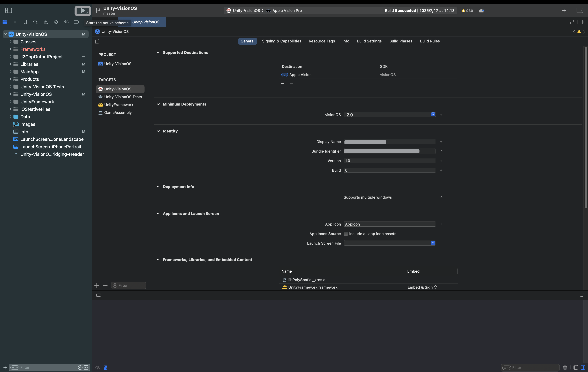Open the Build Settings tab
588x372 pixels.
(369, 41)
